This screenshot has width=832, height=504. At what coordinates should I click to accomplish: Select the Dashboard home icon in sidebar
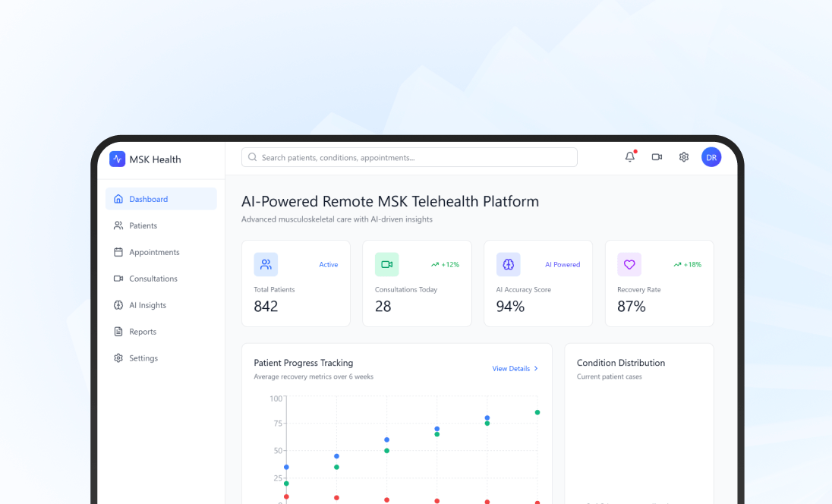[118, 198]
